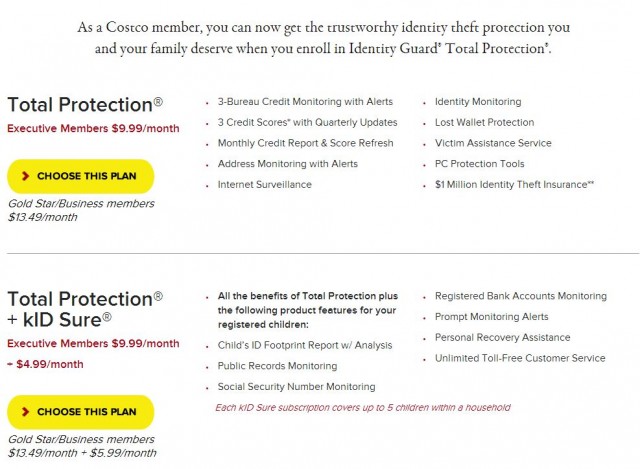
Task: Select 3-Bureau Credit Monitoring with Alerts item
Action: [x=305, y=102]
